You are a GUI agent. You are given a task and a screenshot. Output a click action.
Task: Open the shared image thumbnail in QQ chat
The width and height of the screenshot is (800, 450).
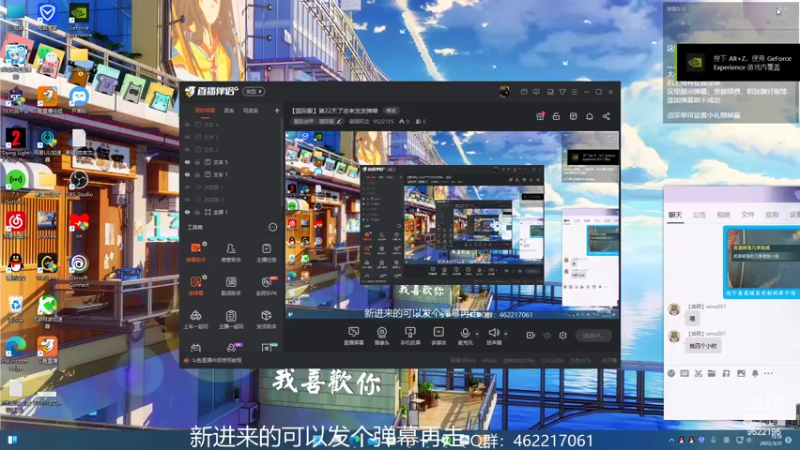coord(761,262)
